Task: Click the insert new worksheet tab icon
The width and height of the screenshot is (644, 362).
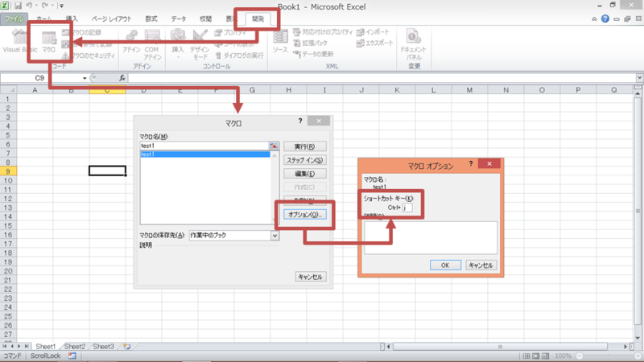Action: [127, 347]
